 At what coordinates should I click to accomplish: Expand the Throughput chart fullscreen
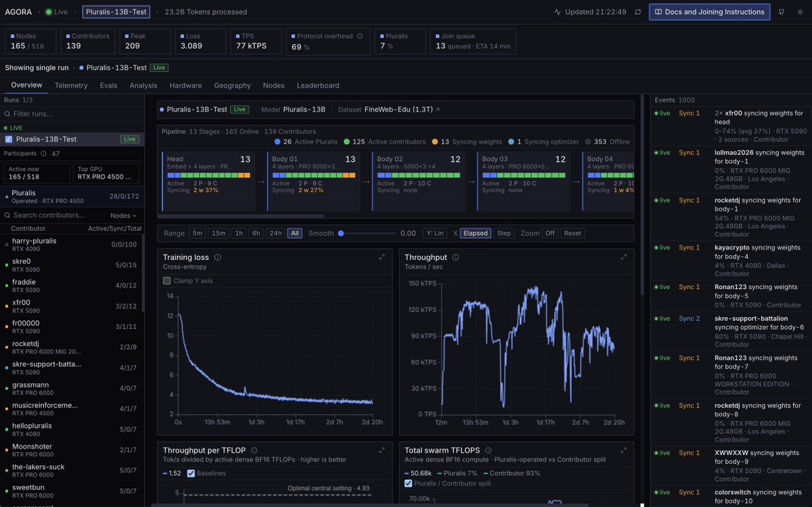click(623, 257)
